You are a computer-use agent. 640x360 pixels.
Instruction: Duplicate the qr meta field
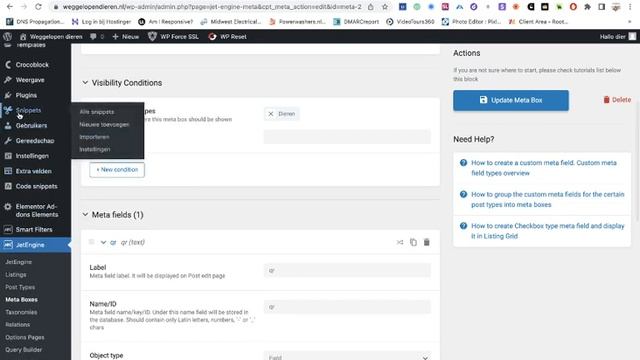pyautogui.click(x=413, y=242)
